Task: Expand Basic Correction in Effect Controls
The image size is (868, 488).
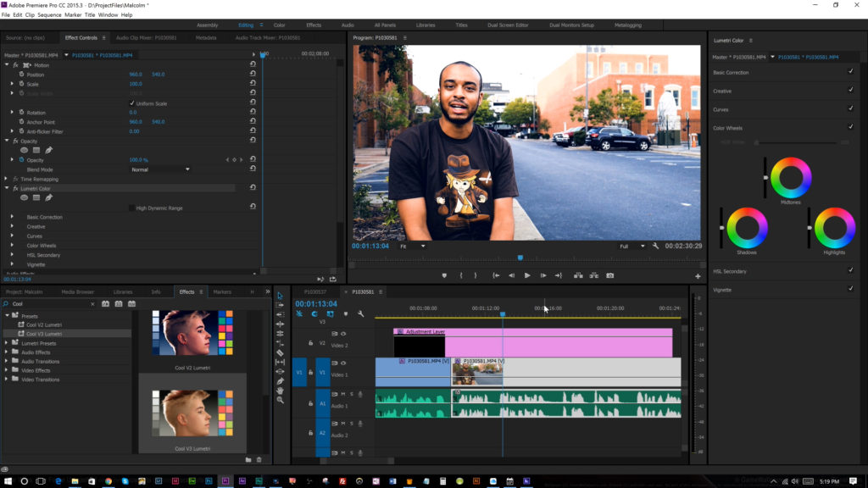Action: tap(12, 217)
